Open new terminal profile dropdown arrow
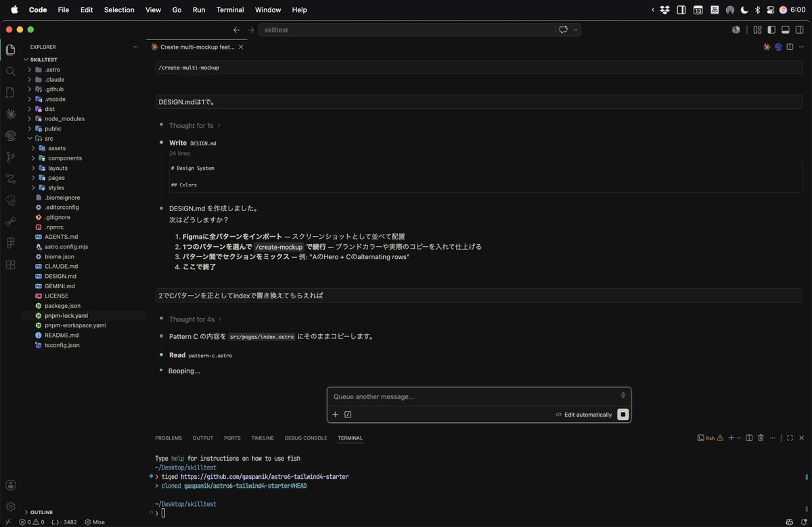Viewport: 812px width, 527px height. [x=738, y=438]
